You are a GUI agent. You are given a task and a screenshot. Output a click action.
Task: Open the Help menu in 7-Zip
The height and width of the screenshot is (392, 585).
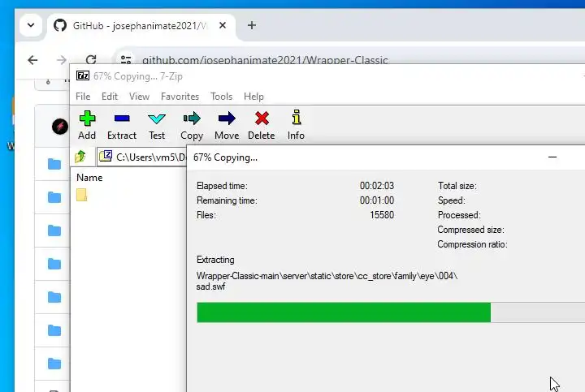pos(253,97)
